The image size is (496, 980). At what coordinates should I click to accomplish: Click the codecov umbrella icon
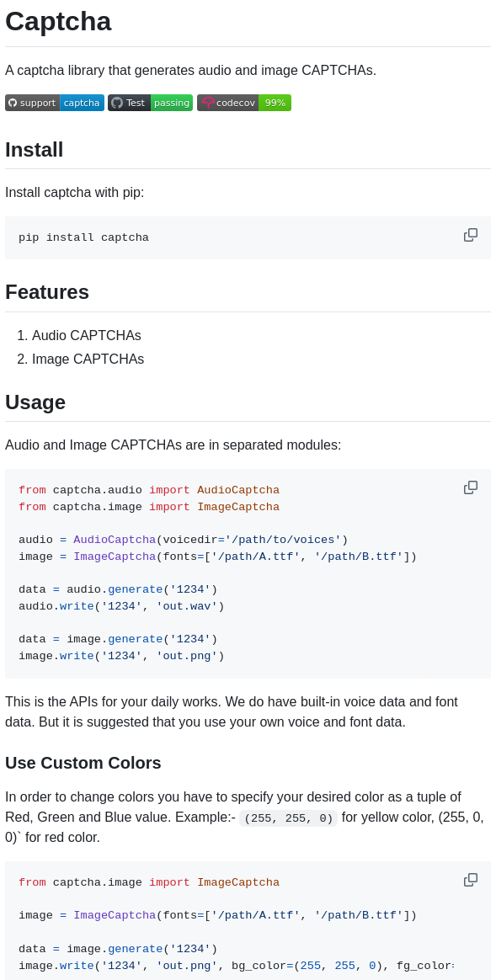click(x=208, y=103)
